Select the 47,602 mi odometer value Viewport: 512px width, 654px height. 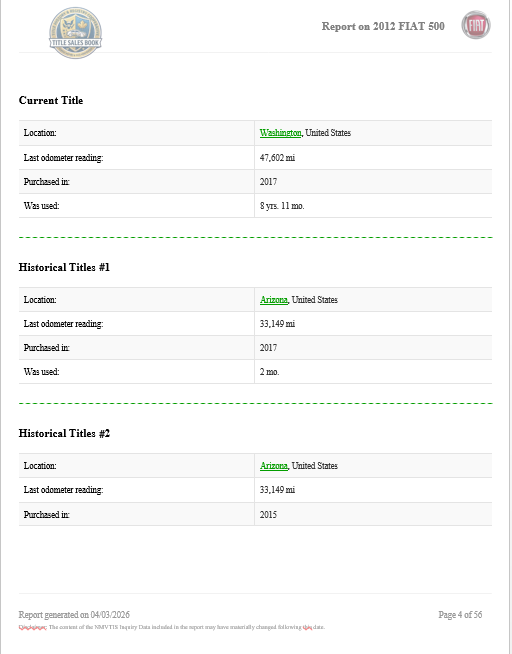pos(277,158)
